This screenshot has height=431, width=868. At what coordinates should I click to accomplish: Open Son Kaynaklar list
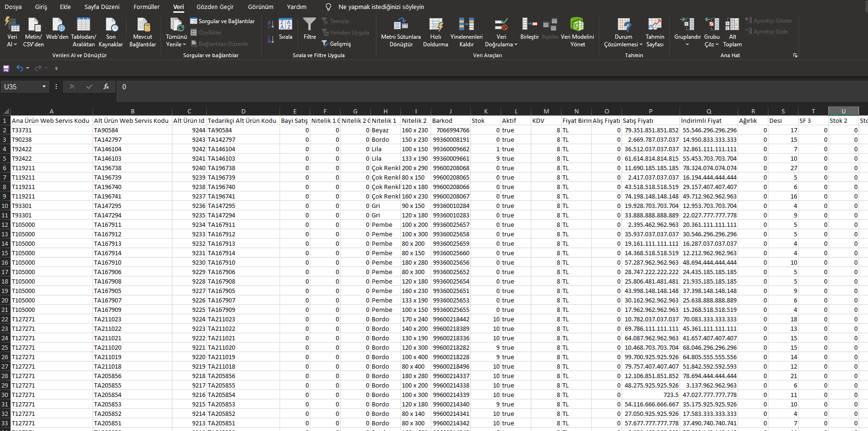[x=111, y=32]
